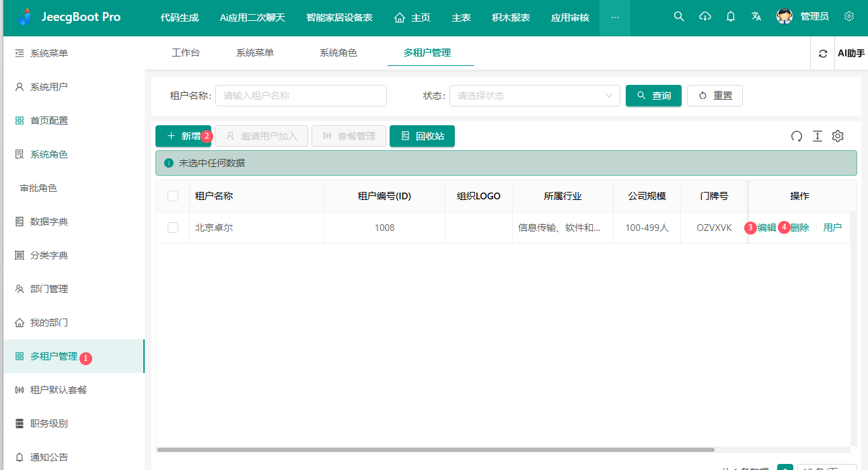Open the search icon in top header
This screenshot has width=868, height=470.
(x=679, y=16)
